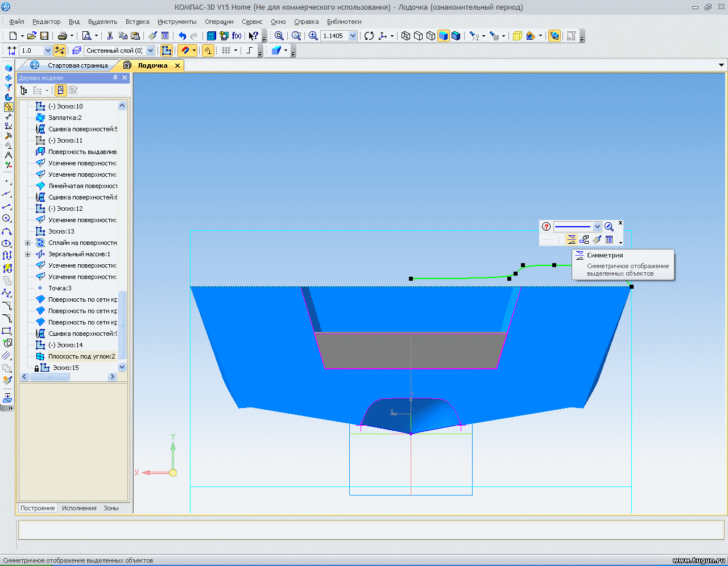Screen dimensions: 728x566
Task: Select Эскиз:13 in the model tree
Action: point(61,231)
